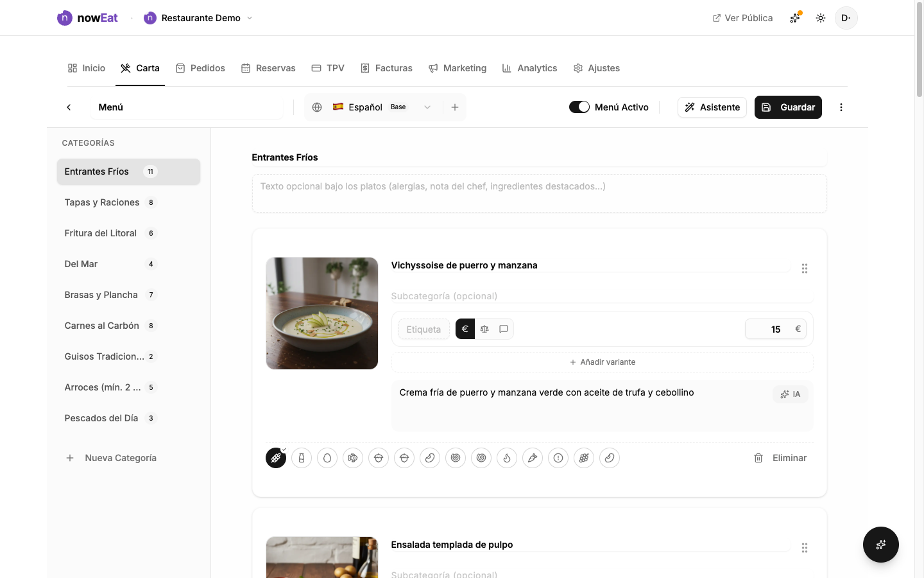Viewport: 924px width, 578px height.
Task: Open the Pedidos tab
Action: click(x=200, y=68)
